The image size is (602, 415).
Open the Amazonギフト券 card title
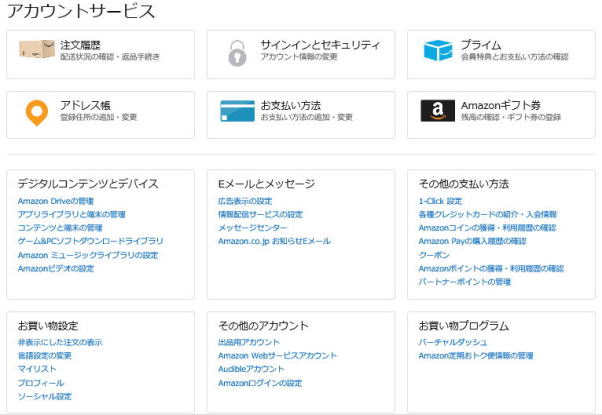coord(501,105)
